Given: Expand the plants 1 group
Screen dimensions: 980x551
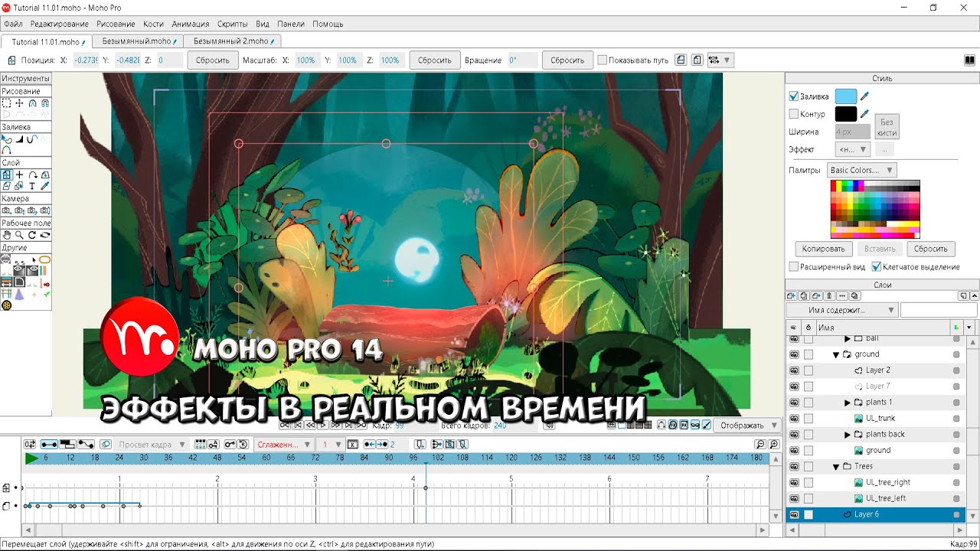Looking at the screenshot, I should pyautogui.click(x=848, y=403).
